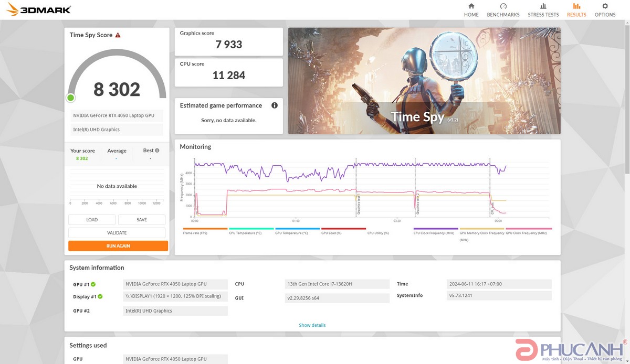Toggle the GPU Load (%) legend
Viewport: 630px width, 364px height.
343,231
